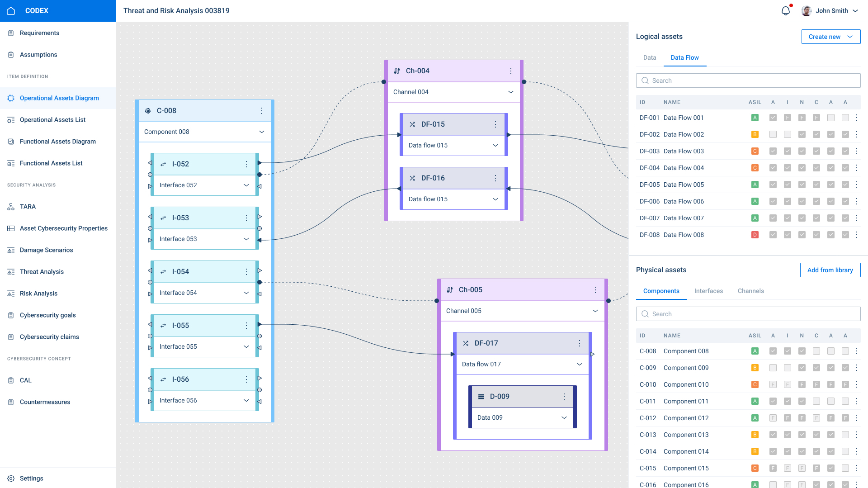Click the Add from library button

point(830,270)
